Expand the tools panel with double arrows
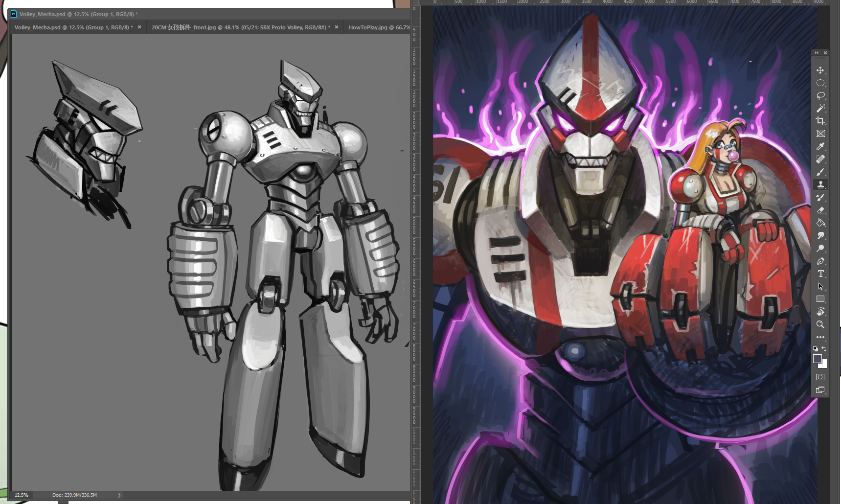The image size is (841, 504). click(817, 53)
